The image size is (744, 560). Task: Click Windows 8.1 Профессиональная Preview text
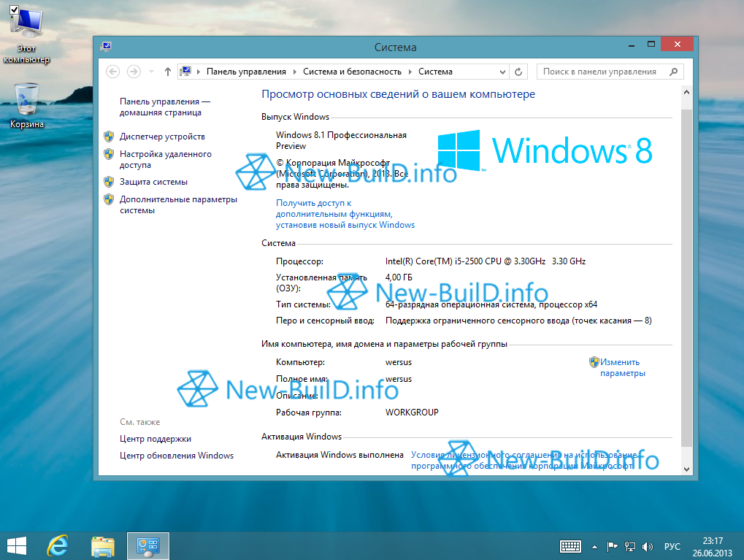pyautogui.click(x=341, y=140)
